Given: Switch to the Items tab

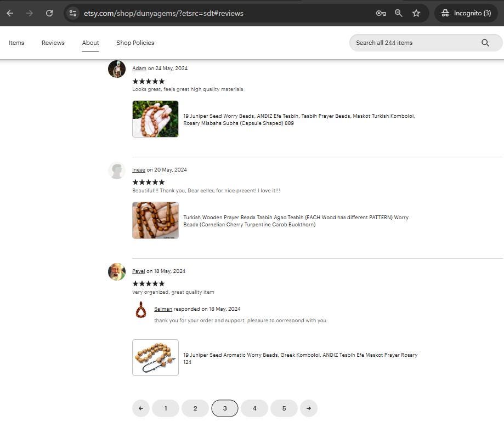Looking at the screenshot, I should pos(16,43).
